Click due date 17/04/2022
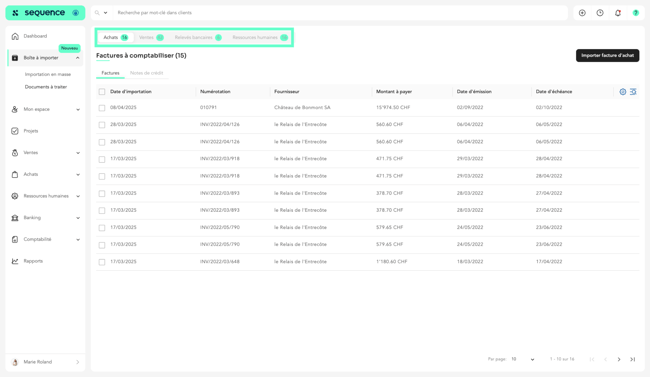The width and height of the screenshot is (650, 377). (549, 262)
